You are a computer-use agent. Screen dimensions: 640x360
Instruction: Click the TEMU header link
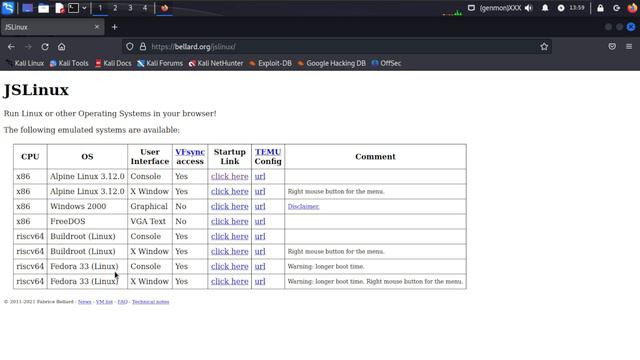pos(268,152)
